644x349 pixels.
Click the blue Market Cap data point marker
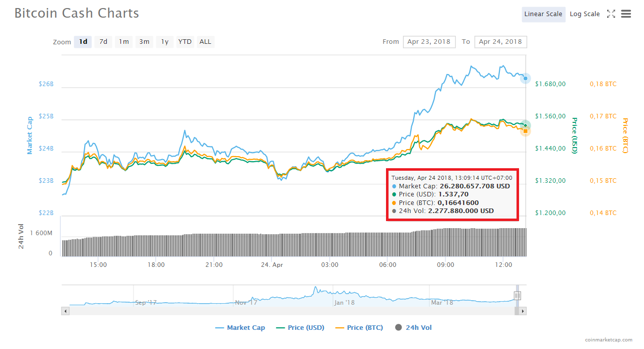tap(526, 79)
